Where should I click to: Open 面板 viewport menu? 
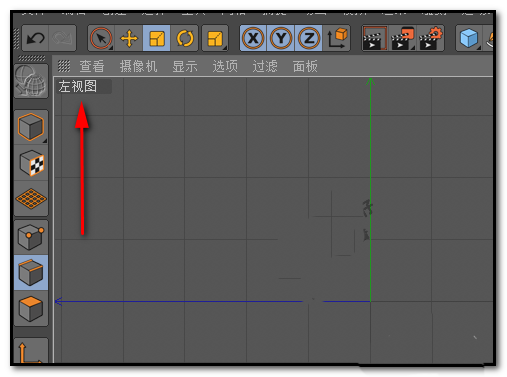click(x=305, y=66)
